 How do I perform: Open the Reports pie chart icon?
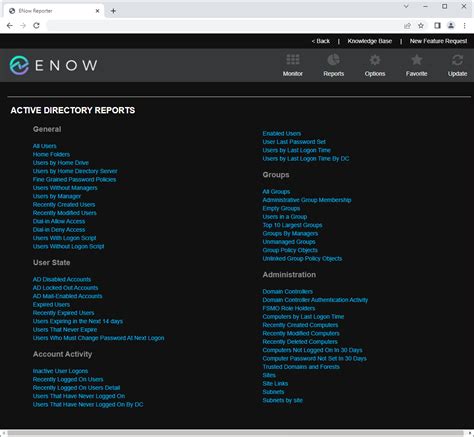(333, 60)
